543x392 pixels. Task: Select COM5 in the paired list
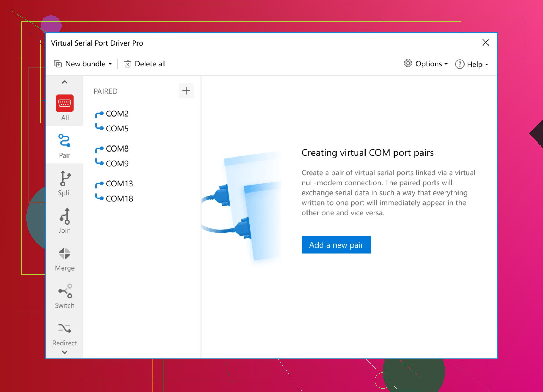coord(117,129)
